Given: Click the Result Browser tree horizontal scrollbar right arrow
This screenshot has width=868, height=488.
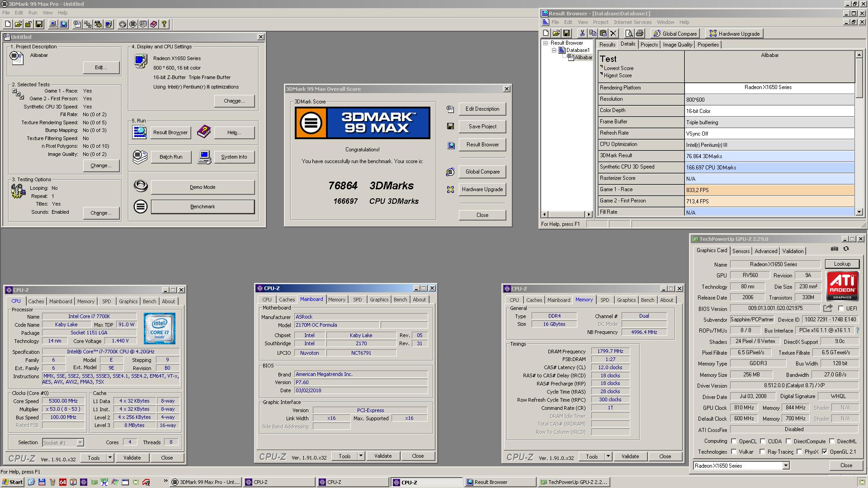Looking at the screenshot, I should [x=589, y=214].
